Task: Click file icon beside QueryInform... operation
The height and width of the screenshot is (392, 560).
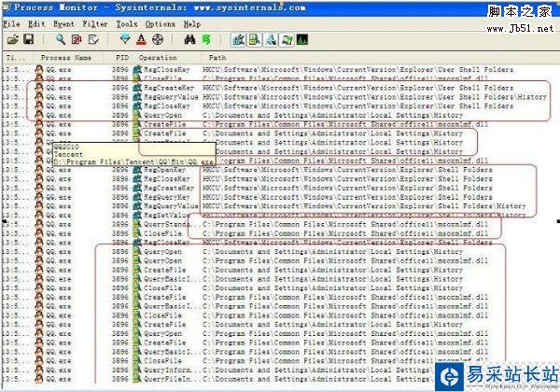Action: point(137,370)
